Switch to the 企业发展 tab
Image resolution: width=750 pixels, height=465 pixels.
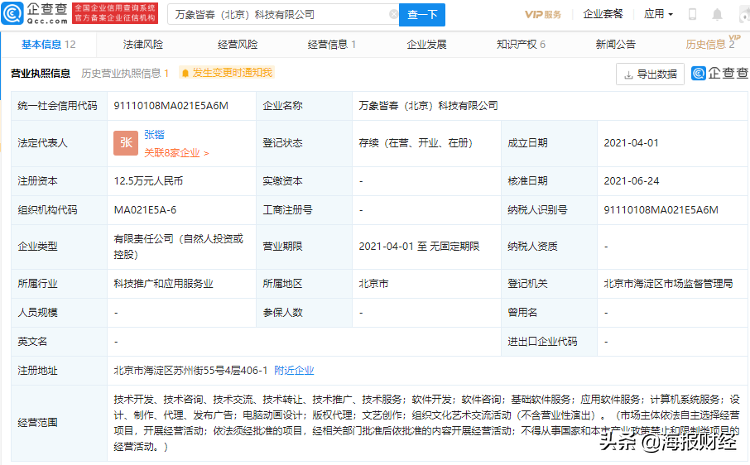tap(426, 44)
